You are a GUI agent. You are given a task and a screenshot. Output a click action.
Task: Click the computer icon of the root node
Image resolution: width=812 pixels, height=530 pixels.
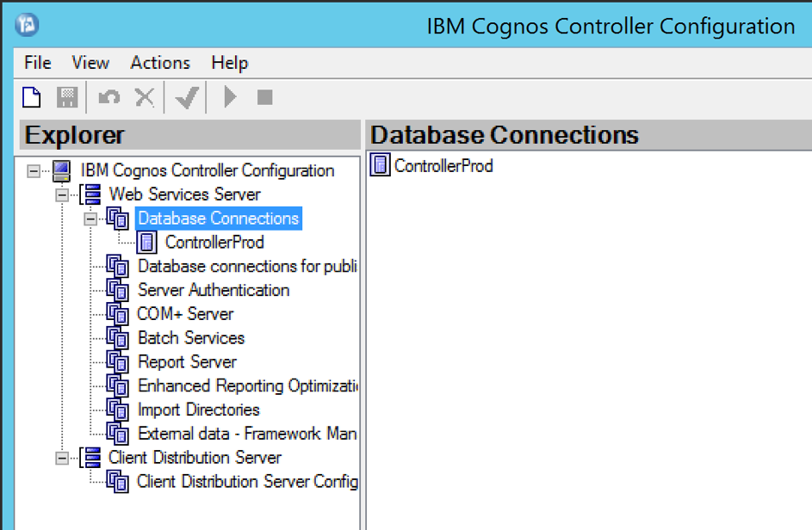62,171
